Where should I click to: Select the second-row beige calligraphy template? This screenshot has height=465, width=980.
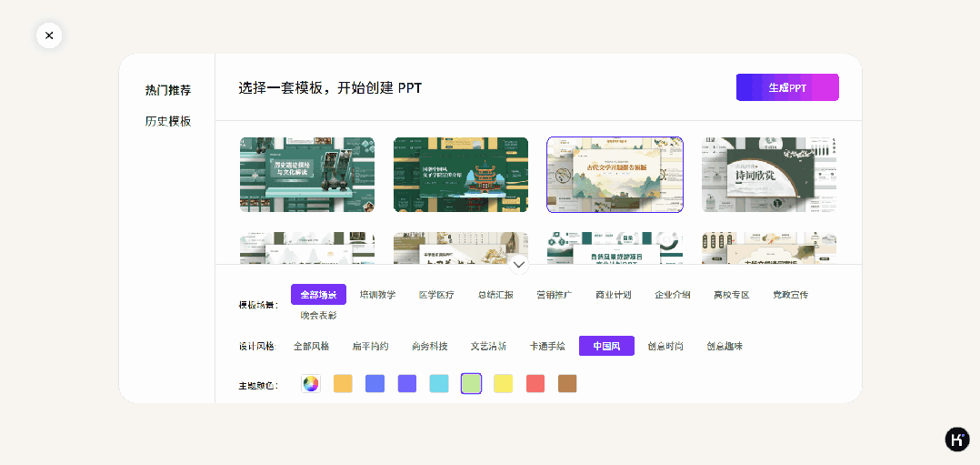[x=461, y=248]
